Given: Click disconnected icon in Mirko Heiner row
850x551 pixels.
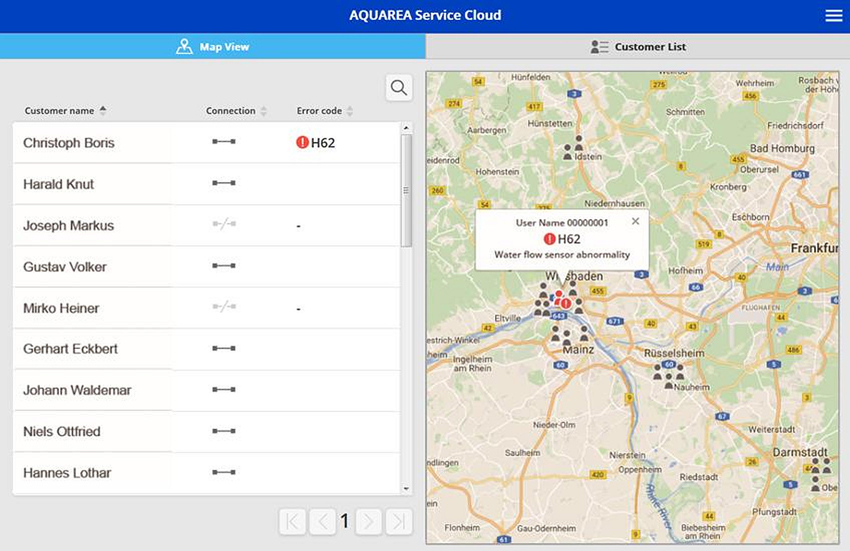Looking at the screenshot, I should (x=224, y=307).
